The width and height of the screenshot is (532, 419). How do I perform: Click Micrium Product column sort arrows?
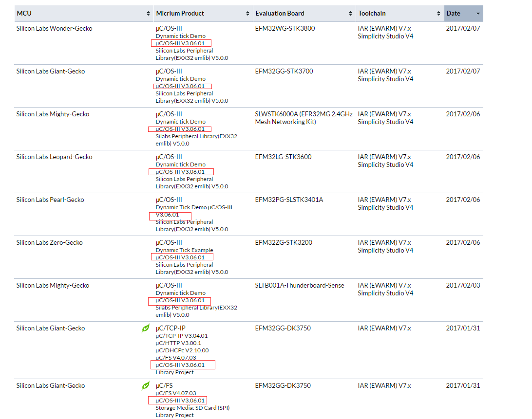click(247, 14)
